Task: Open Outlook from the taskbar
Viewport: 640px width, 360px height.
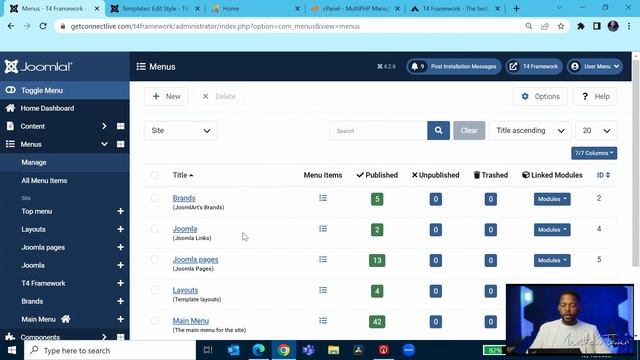Action: (233, 350)
